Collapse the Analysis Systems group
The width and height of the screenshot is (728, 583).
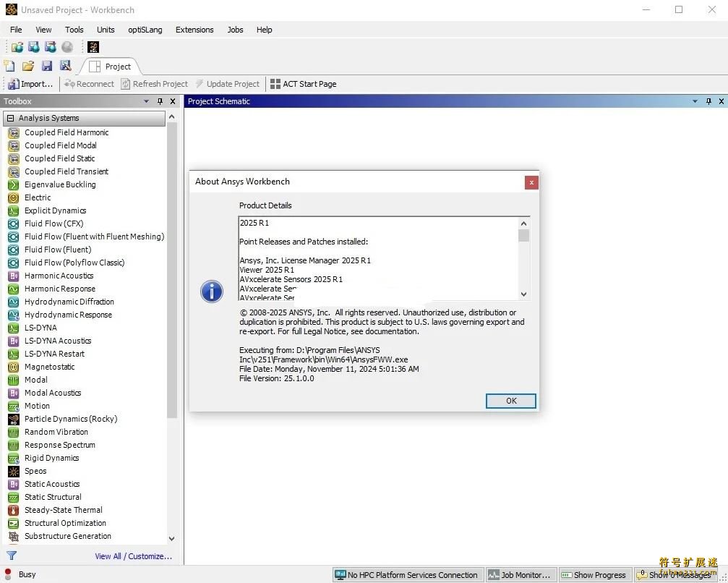click(x=10, y=118)
